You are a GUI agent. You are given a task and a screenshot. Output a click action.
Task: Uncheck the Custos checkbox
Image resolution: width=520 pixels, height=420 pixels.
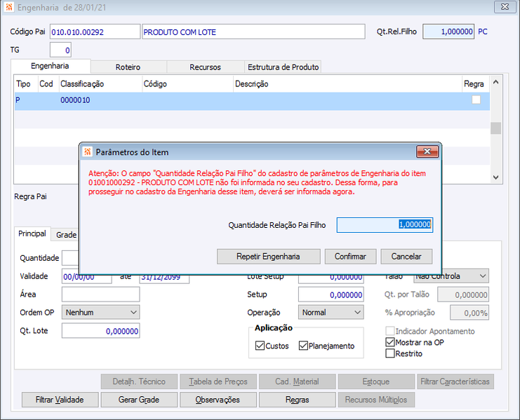coord(260,346)
